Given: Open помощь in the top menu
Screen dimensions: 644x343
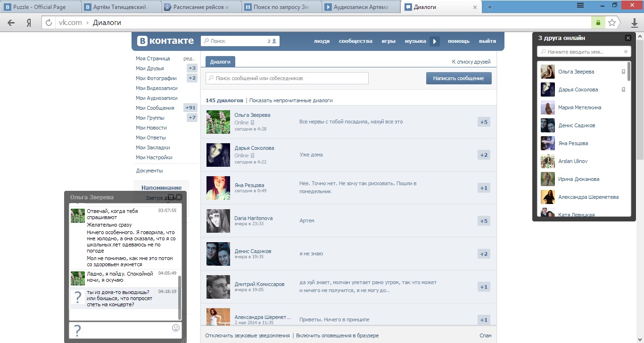Looking at the screenshot, I should (459, 41).
